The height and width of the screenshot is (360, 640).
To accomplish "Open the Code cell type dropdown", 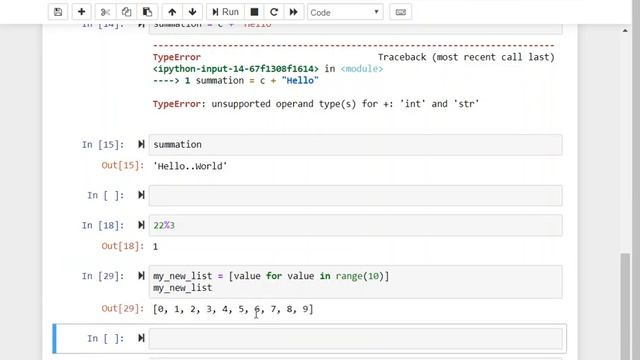I will 345,12.
